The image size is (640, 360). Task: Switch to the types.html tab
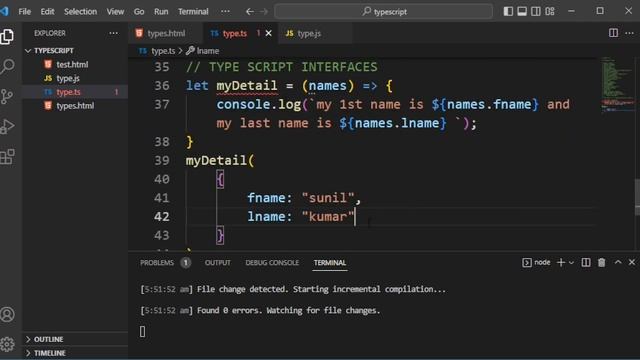click(x=166, y=33)
